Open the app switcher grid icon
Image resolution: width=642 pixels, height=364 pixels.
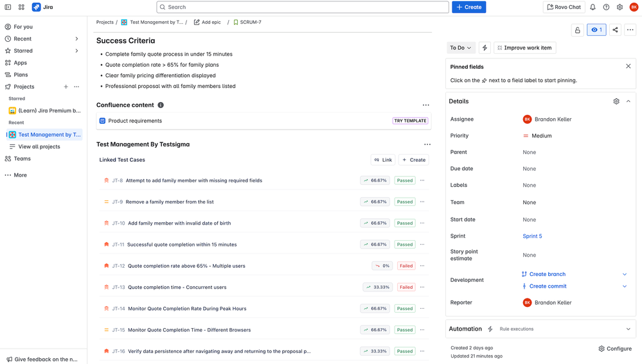(21, 7)
